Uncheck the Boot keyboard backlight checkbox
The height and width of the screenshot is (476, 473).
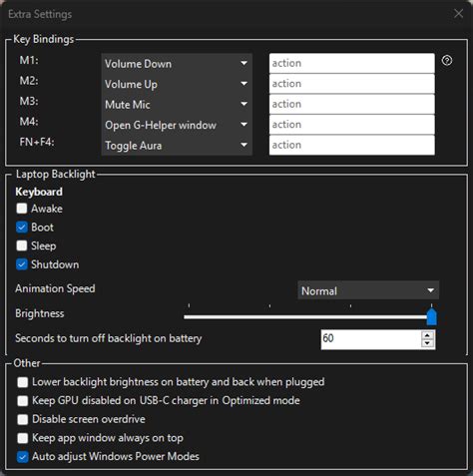coord(22,228)
